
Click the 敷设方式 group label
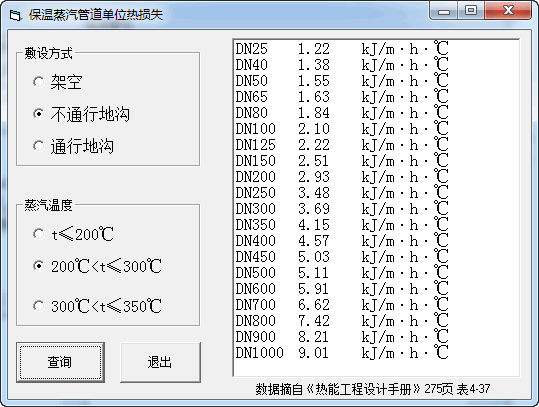[48, 53]
